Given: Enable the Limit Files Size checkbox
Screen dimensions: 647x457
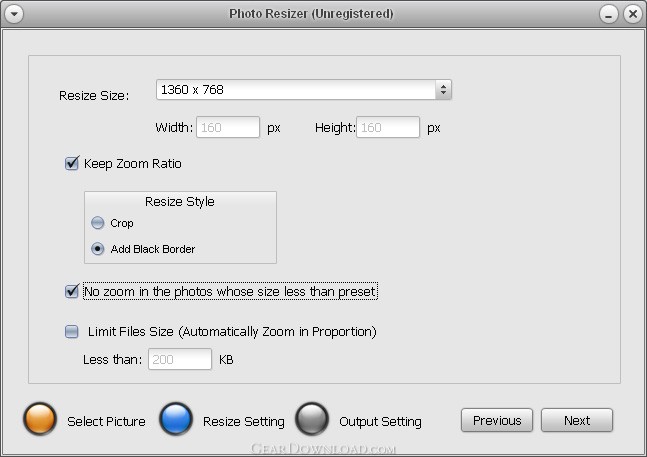Looking at the screenshot, I should tap(72, 332).
